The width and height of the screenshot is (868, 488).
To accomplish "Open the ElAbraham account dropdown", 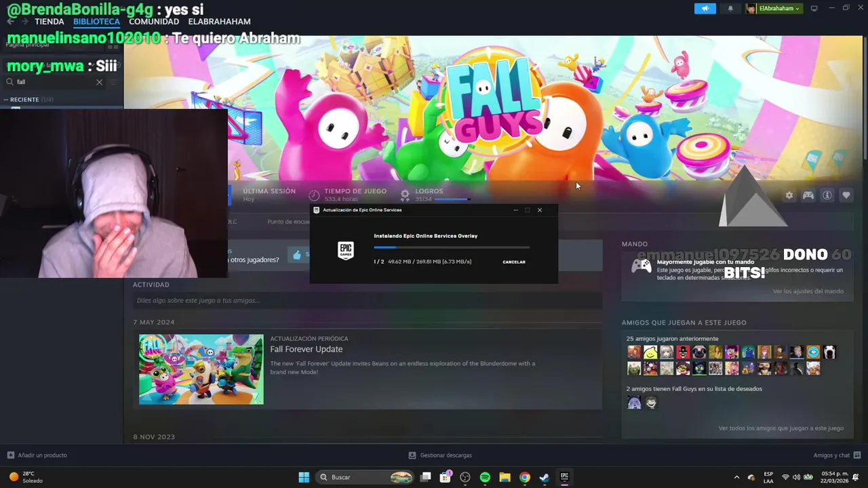I will click(x=774, y=8).
